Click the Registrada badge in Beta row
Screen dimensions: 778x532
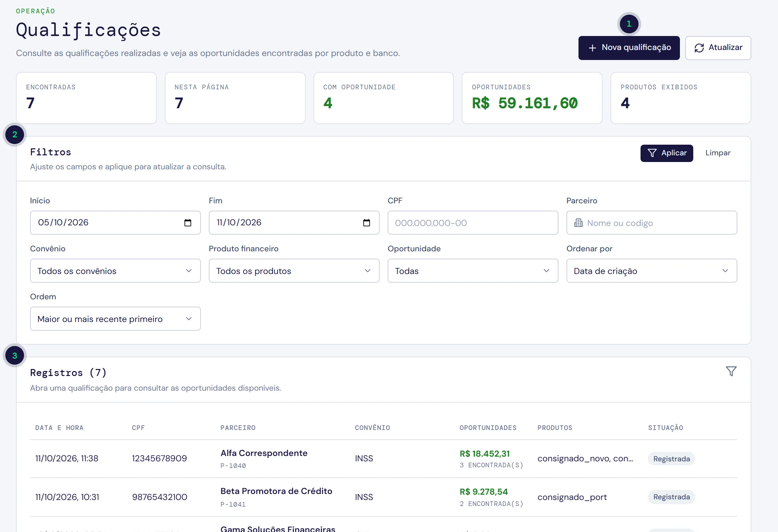(x=671, y=497)
